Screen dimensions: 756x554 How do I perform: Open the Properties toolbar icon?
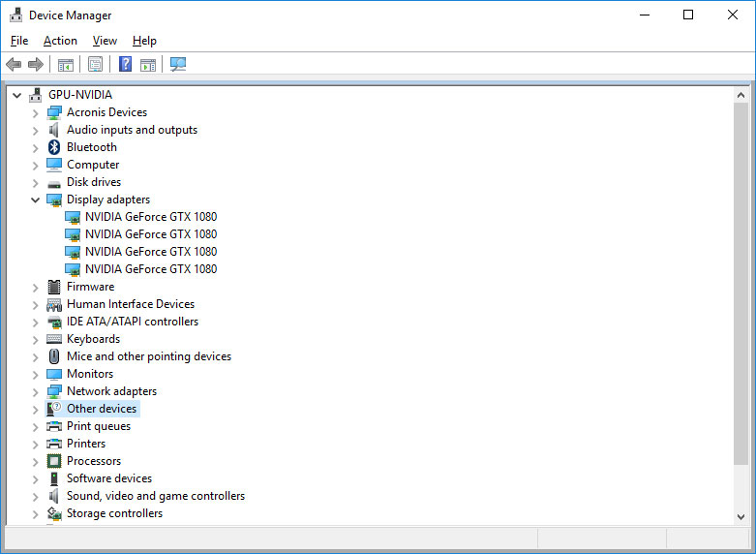pos(96,64)
